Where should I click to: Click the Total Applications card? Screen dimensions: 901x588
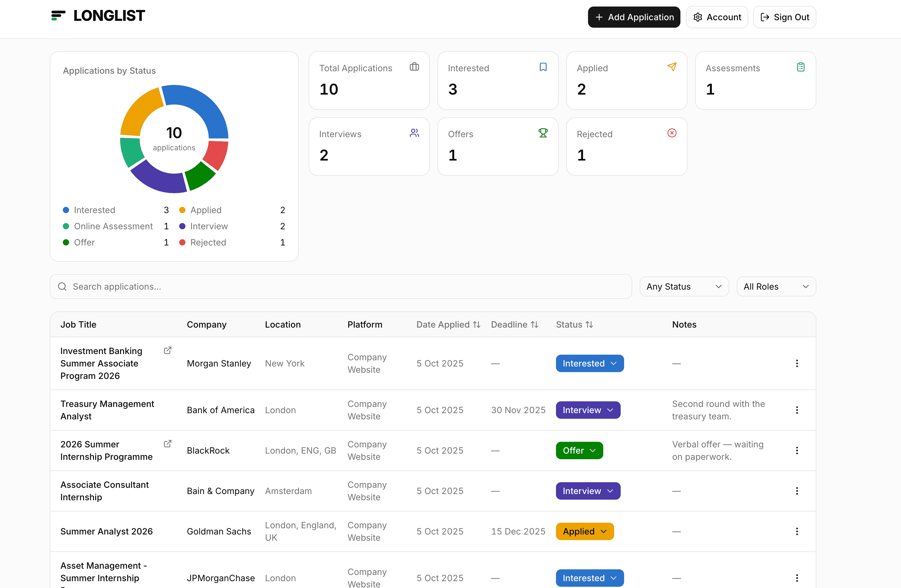(369, 81)
